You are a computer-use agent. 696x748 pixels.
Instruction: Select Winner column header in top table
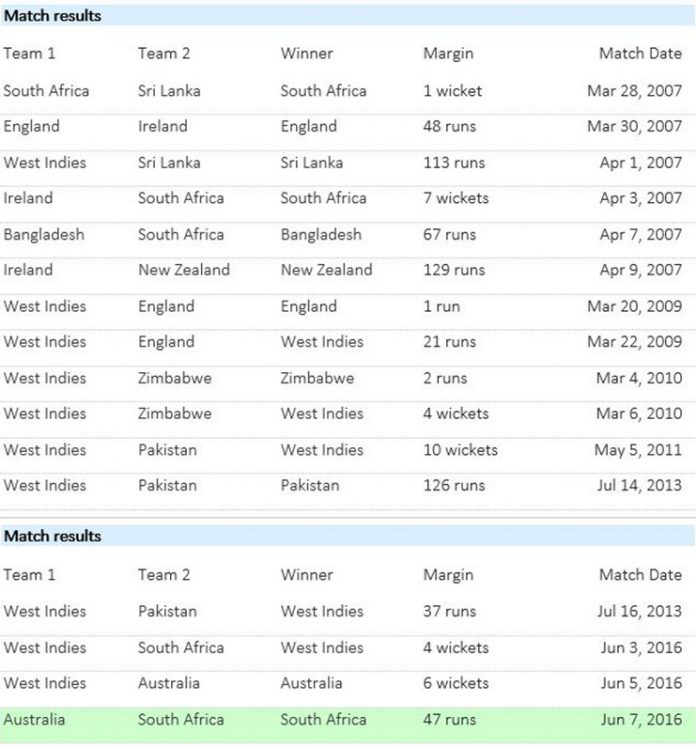click(x=307, y=53)
